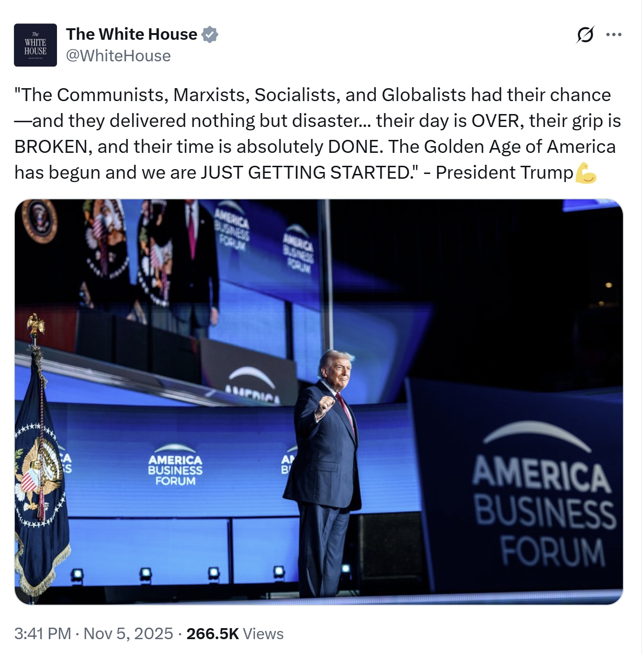The width and height of the screenshot is (644, 654).
Task: Click the presidential seal in photo corner
Action: point(40,221)
